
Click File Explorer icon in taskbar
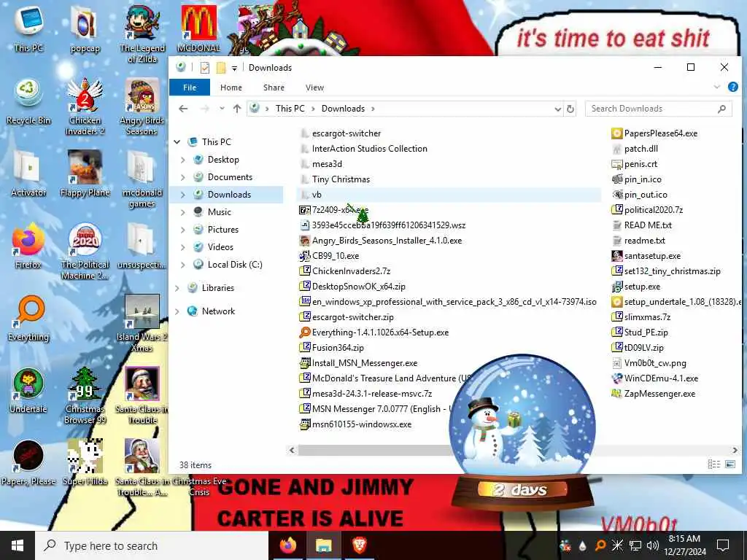click(x=323, y=545)
